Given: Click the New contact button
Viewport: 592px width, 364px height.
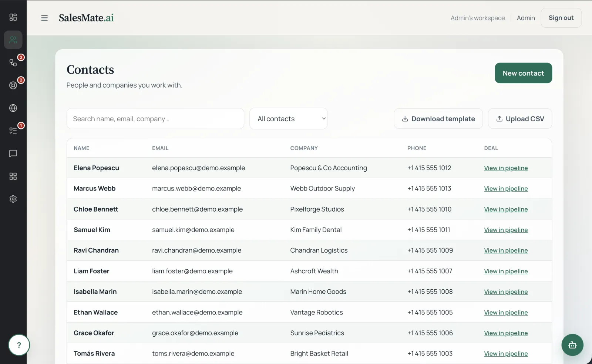Looking at the screenshot, I should tap(523, 73).
